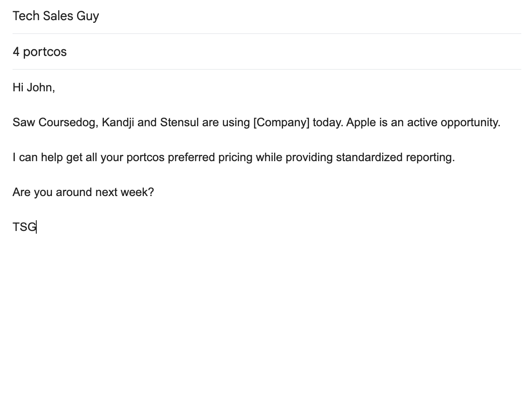Click the word Stensul in the email
532x393 pixels.
[x=179, y=122]
